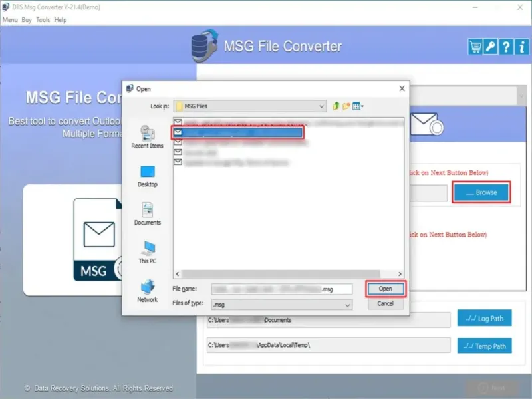
Task: Open help with the question mark icon
Action: tap(506, 47)
